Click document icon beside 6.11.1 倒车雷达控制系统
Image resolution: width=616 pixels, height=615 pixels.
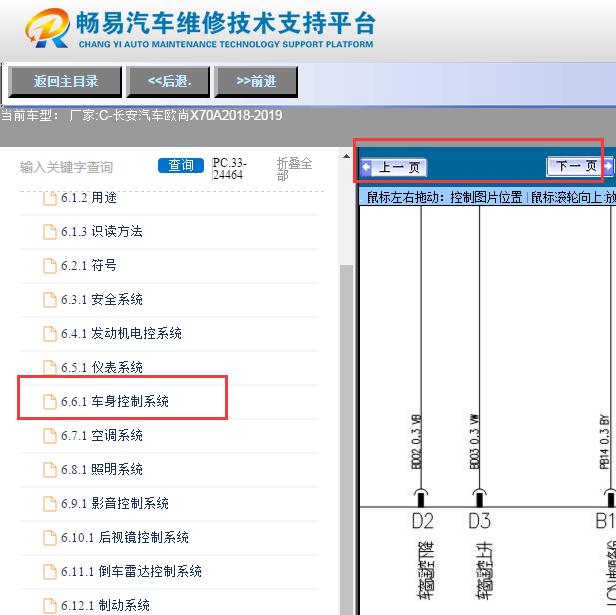coord(50,571)
